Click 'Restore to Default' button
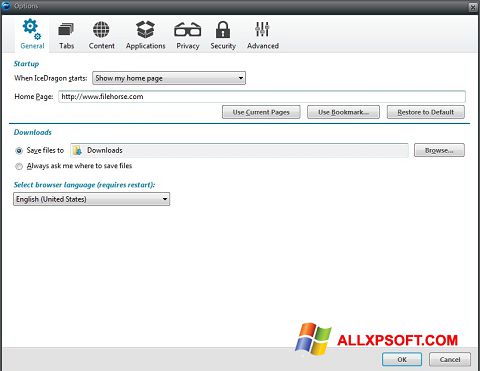Viewport: 480px width, 371px height. point(426,112)
